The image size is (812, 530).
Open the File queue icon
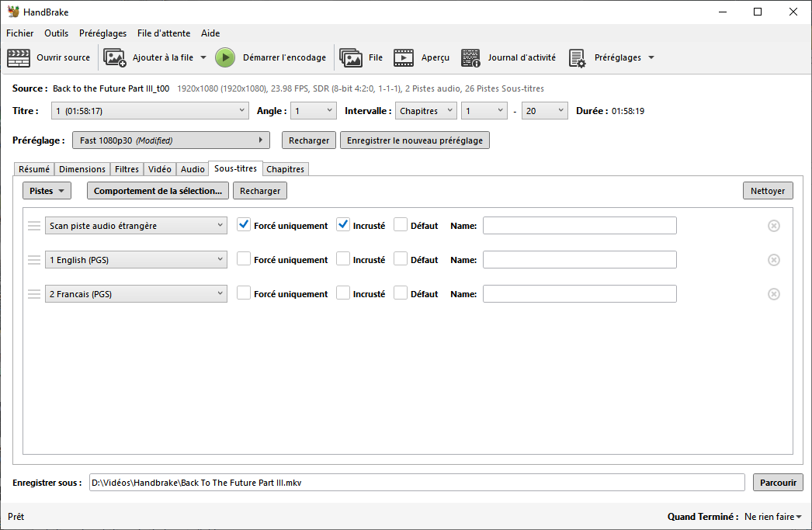coord(351,58)
